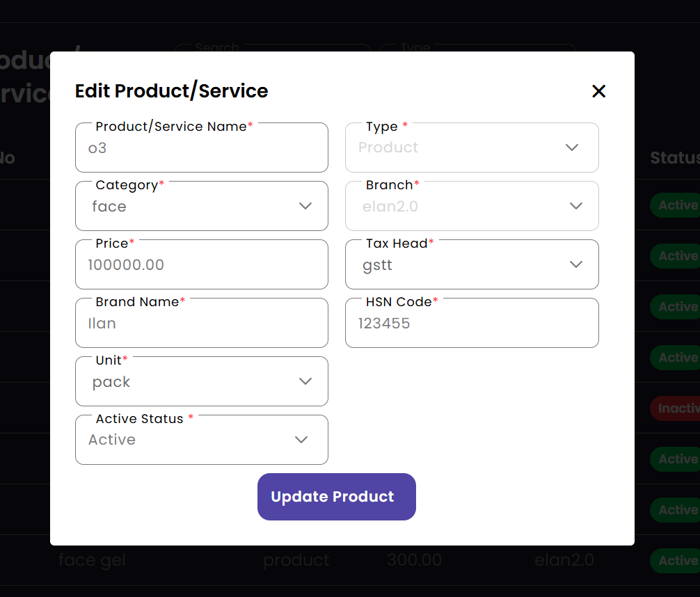Select the HSN Code input field
The height and width of the screenshot is (597, 700).
pyautogui.click(x=471, y=324)
